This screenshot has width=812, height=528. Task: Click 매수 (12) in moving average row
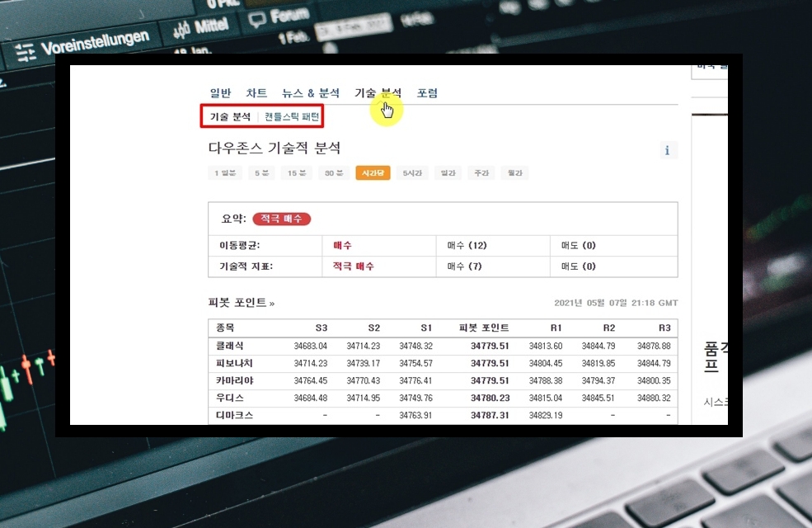[467, 246]
